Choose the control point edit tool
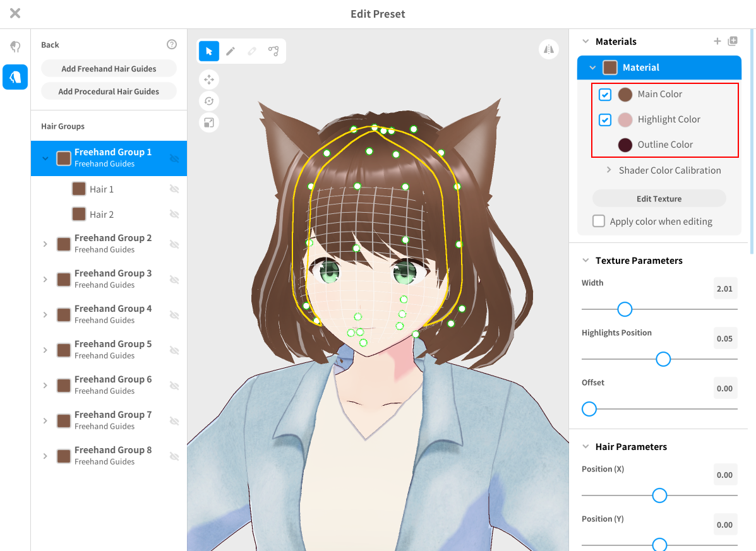 click(273, 51)
